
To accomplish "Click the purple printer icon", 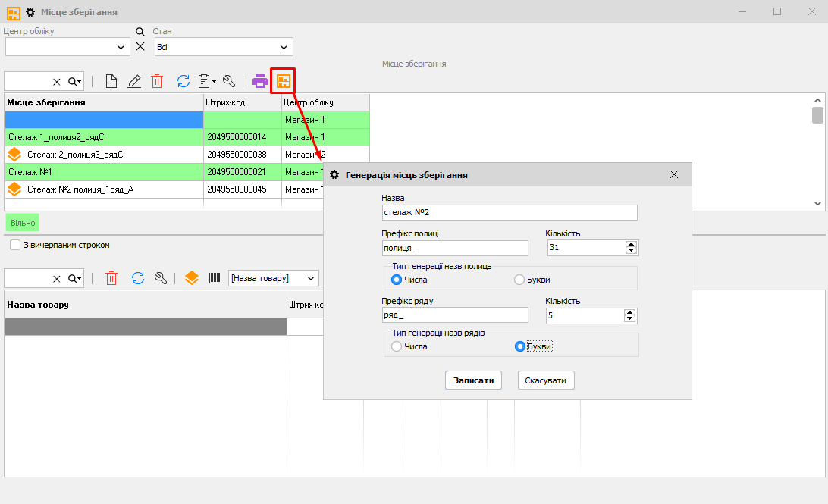I will click(x=260, y=82).
